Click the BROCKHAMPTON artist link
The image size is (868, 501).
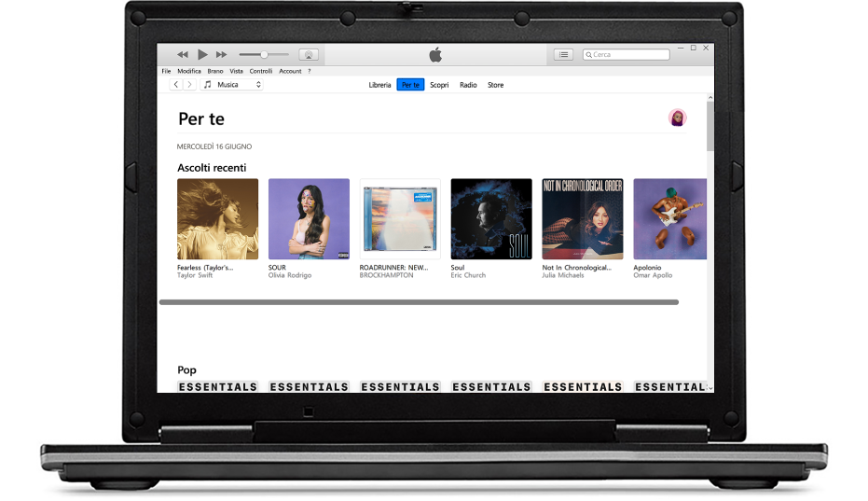tap(386, 275)
